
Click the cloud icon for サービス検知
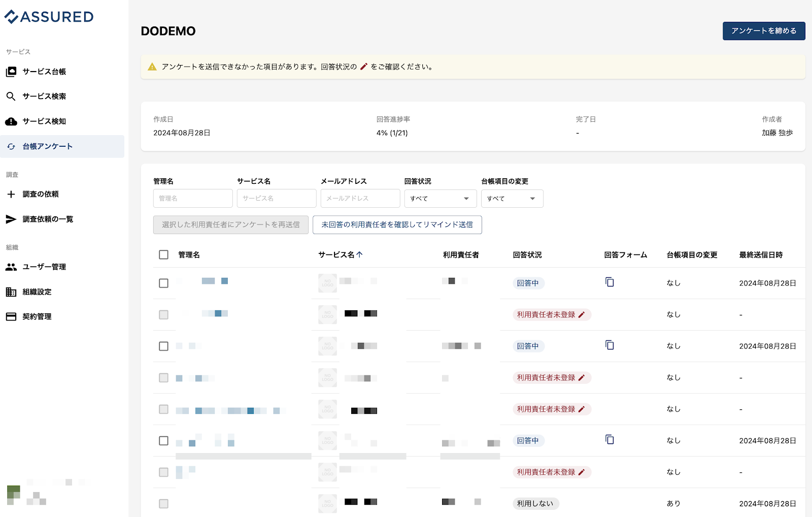11,121
